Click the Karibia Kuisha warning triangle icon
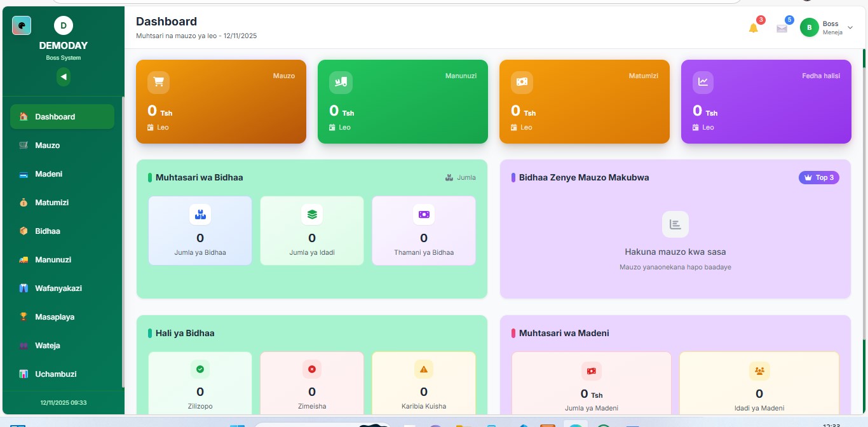This screenshot has width=868, height=427. tap(424, 369)
